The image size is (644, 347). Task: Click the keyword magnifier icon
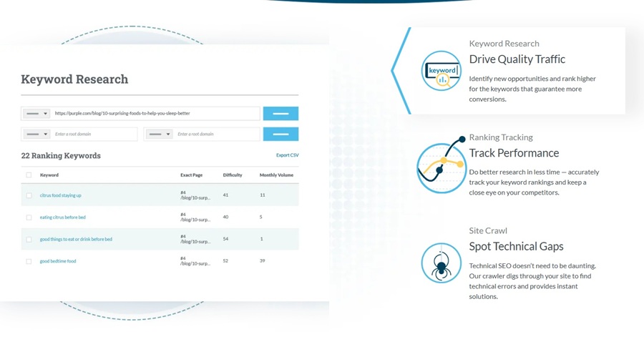(441, 71)
